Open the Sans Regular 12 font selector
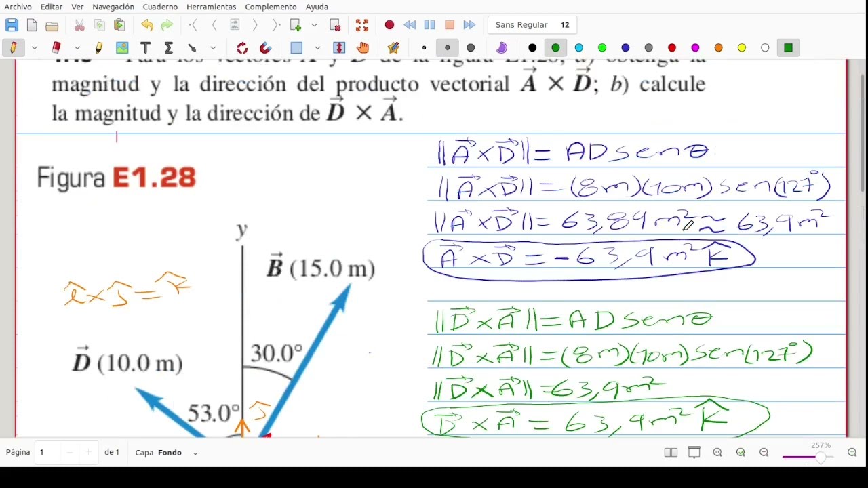Image resolution: width=868 pixels, height=488 pixels. [x=532, y=25]
